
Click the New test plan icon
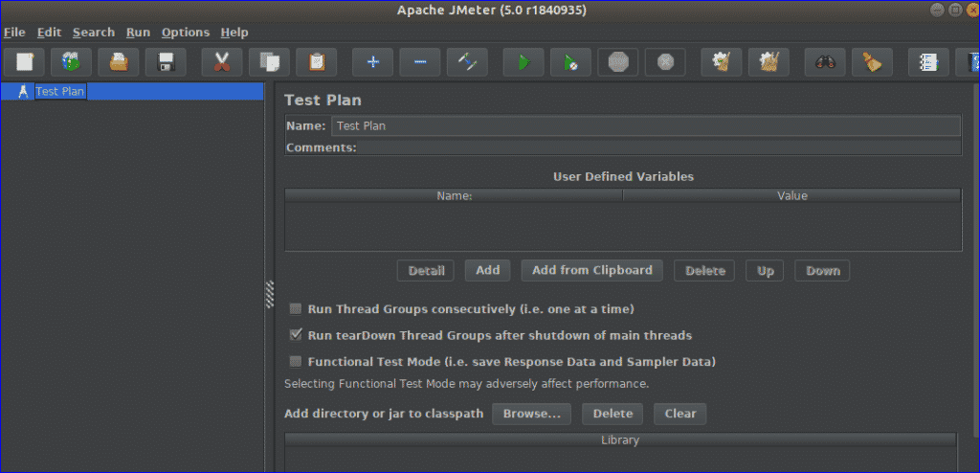[24, 62]
